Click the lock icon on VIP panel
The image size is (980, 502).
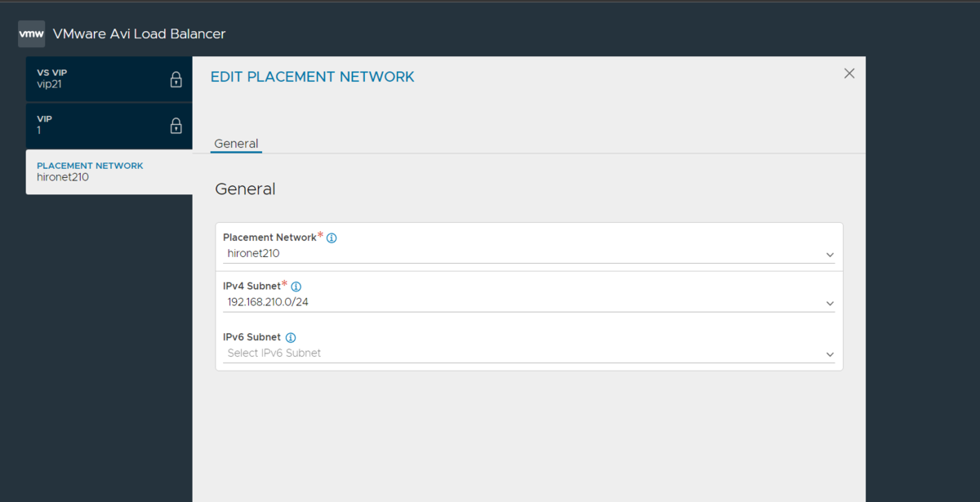click(x=176, y=126)
